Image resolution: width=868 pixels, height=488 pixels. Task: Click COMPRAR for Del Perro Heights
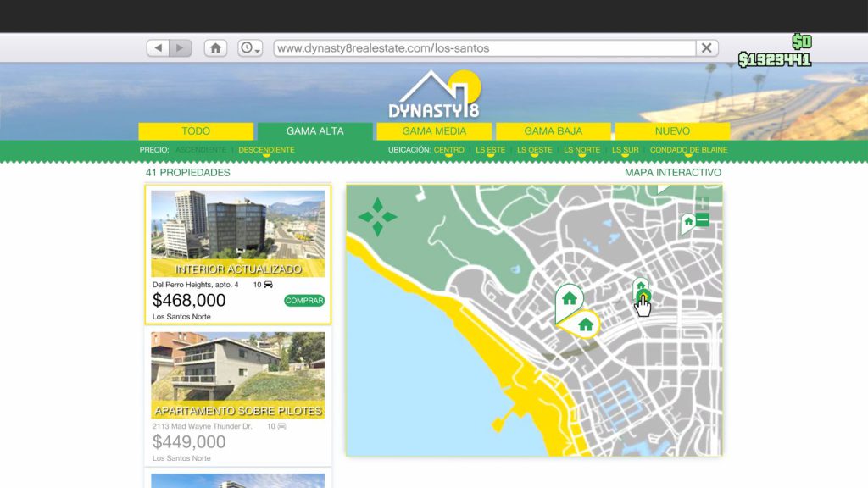(x=304, y=301)
